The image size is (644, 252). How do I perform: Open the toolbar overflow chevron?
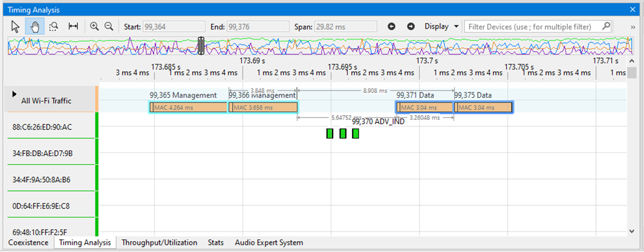point(633,27)
